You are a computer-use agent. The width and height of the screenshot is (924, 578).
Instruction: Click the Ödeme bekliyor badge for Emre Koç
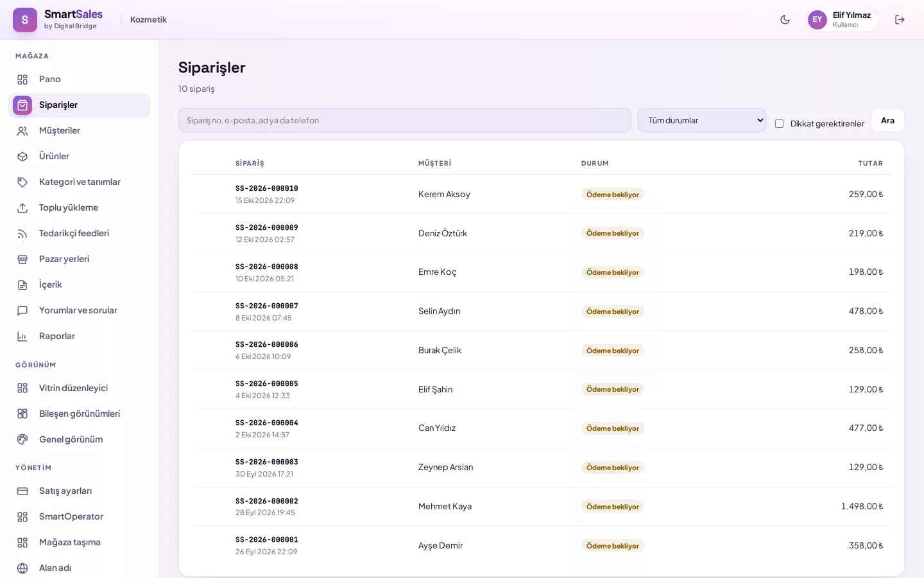coord(613,272)
